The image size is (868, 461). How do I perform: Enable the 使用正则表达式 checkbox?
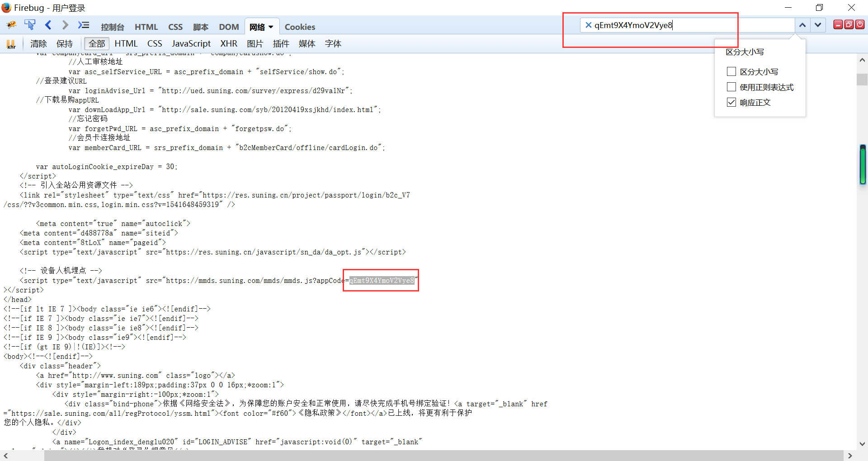click(x=731, y=87)
